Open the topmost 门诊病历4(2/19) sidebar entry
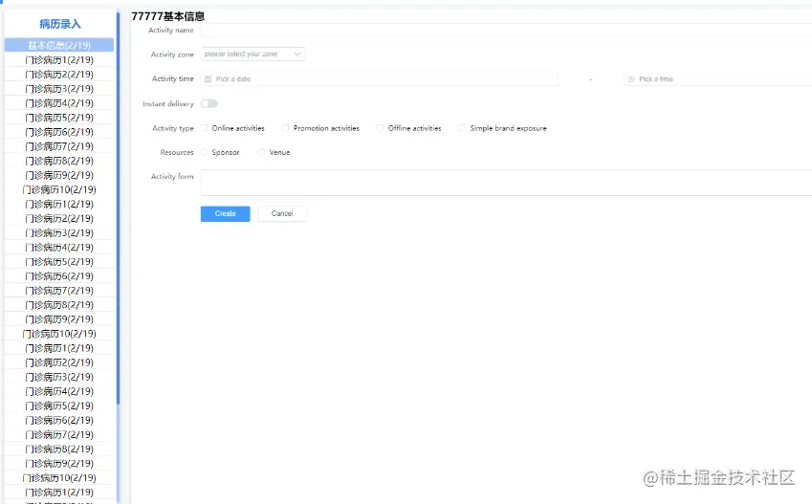812x504 pixels. [59, 103]
